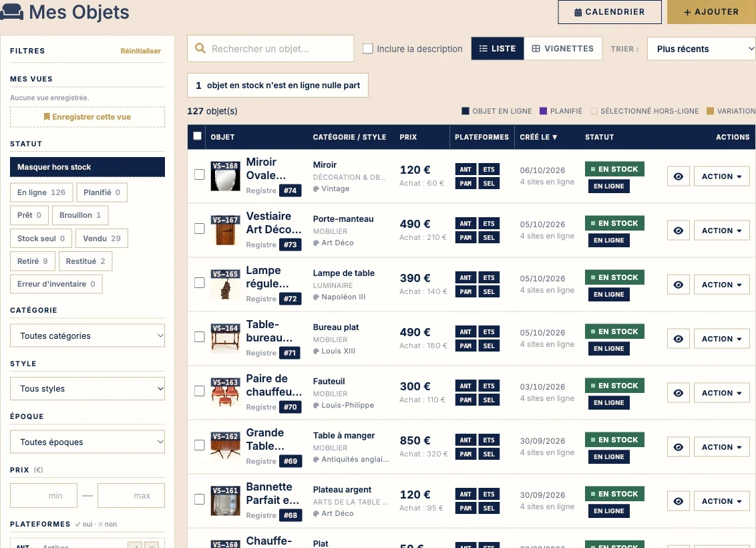Open the VS-161 bannette thumbnail
756x548 pixels.
225,501
